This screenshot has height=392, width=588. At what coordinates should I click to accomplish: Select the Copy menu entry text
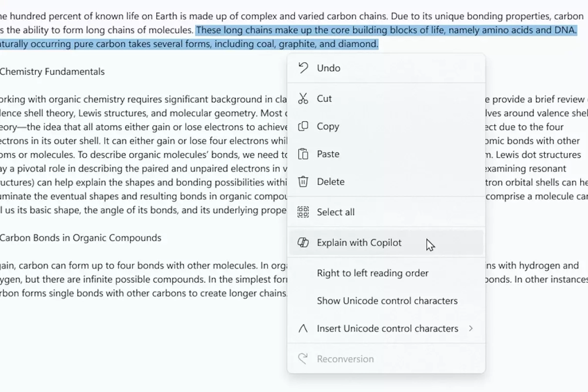pos(328,126)
